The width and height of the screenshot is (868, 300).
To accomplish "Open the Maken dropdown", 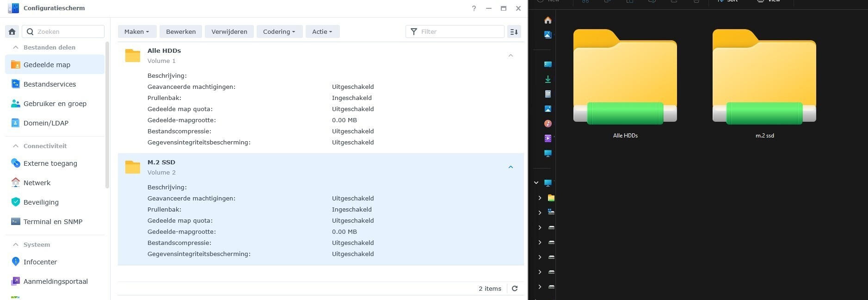I will coord(137,31).
